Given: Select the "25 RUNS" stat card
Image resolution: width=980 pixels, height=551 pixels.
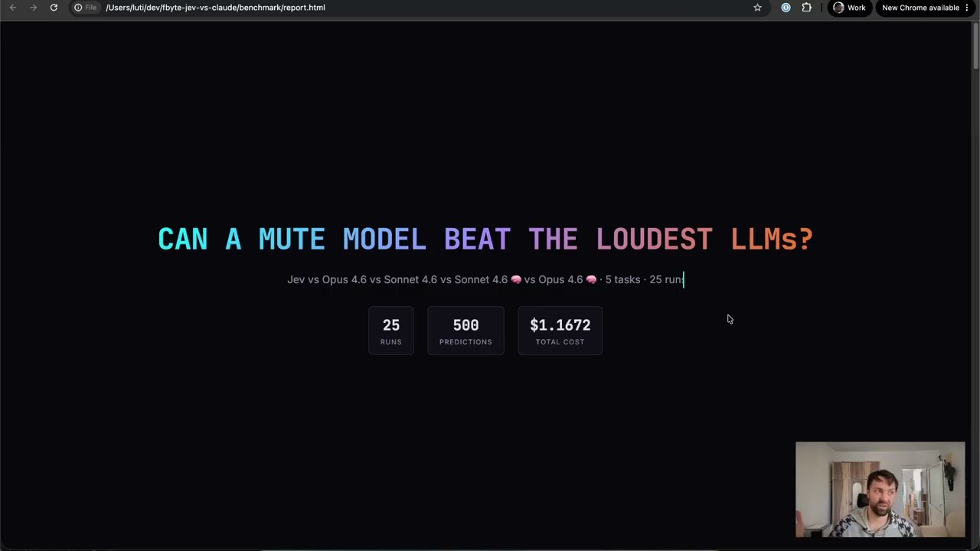Looking at the screenshot, I should point(391,331).
